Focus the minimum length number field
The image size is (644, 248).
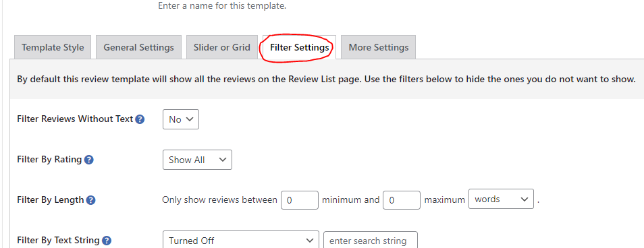tap(300, 200)
